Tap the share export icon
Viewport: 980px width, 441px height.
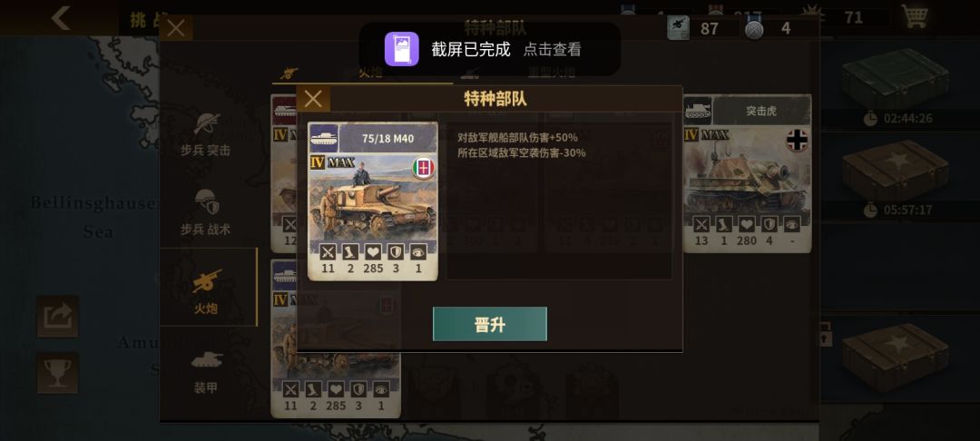click(x=57, y=316)
